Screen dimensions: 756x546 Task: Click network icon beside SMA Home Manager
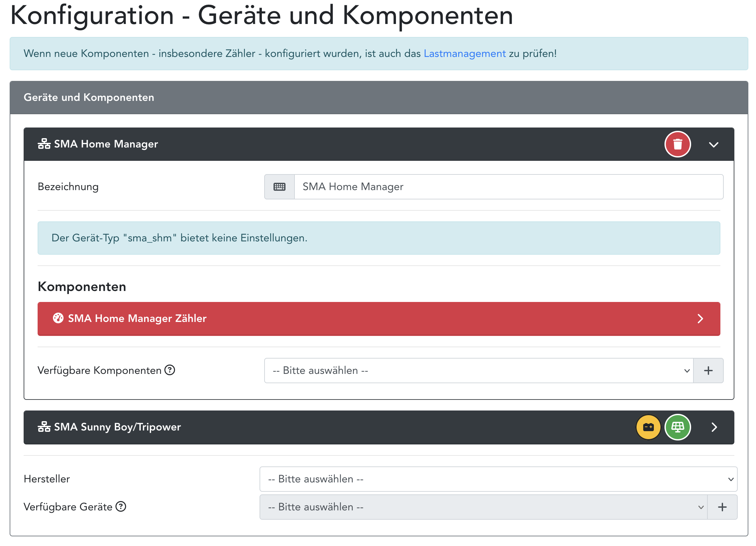pyautogui.click(x=44, y=144)
